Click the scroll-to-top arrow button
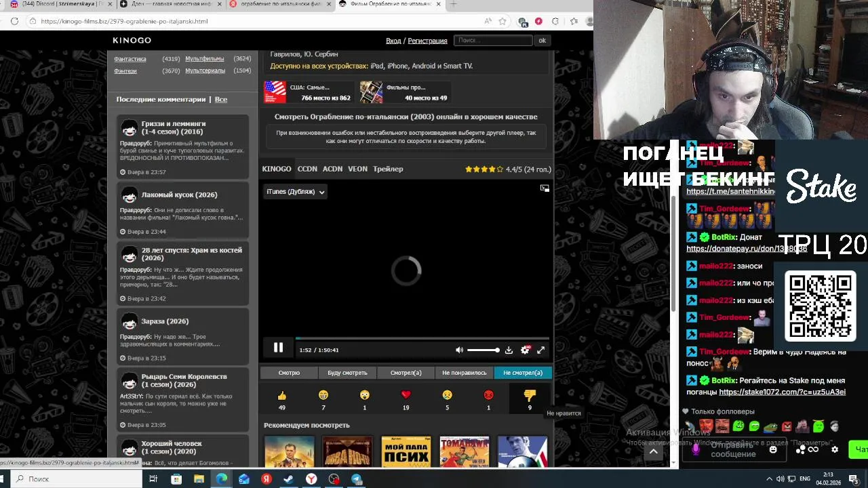This screenshot has height=488, width=868. point(653,451)
